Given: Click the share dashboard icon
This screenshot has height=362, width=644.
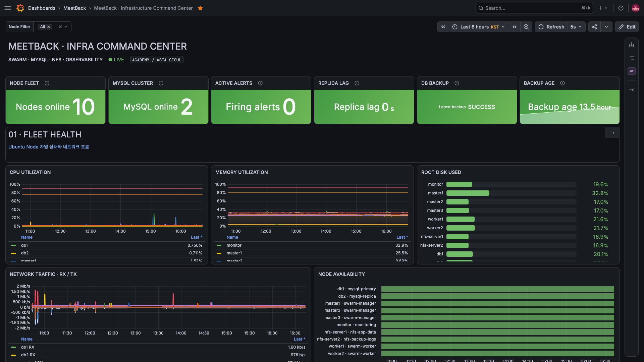Looking at the screenshot, I should 594,27.
